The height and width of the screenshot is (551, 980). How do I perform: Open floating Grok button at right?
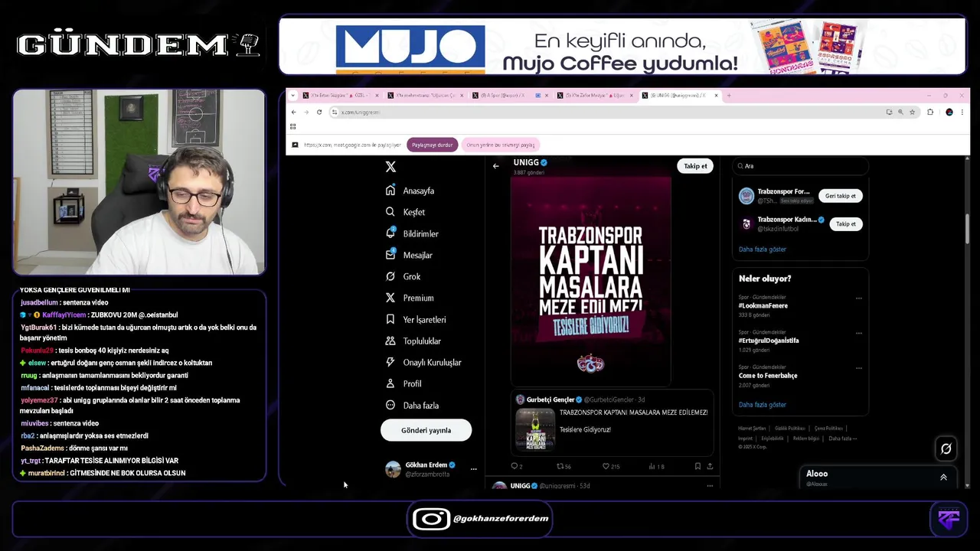point(946,448)
